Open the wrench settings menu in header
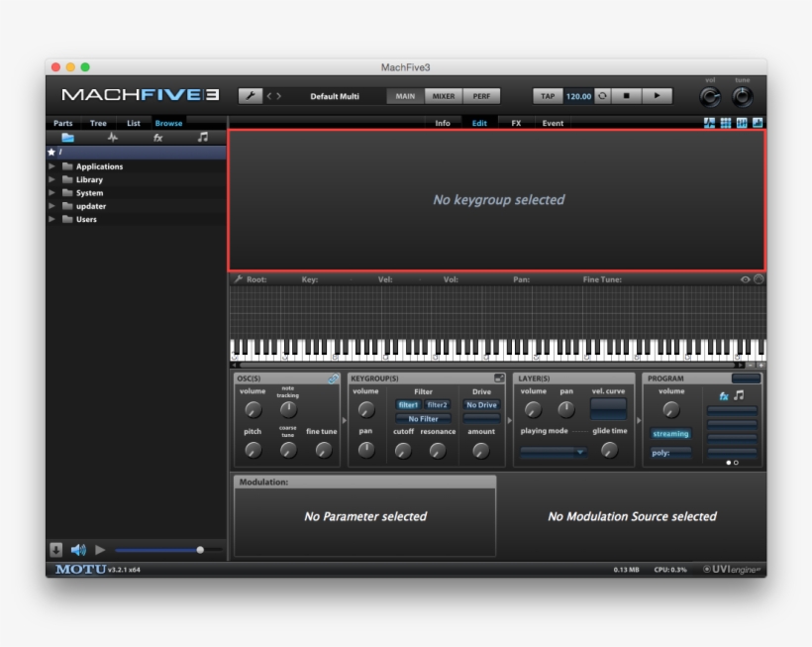The width and height of the screenshot is (812, 647). pyautogui.click(x=251, y=96)
